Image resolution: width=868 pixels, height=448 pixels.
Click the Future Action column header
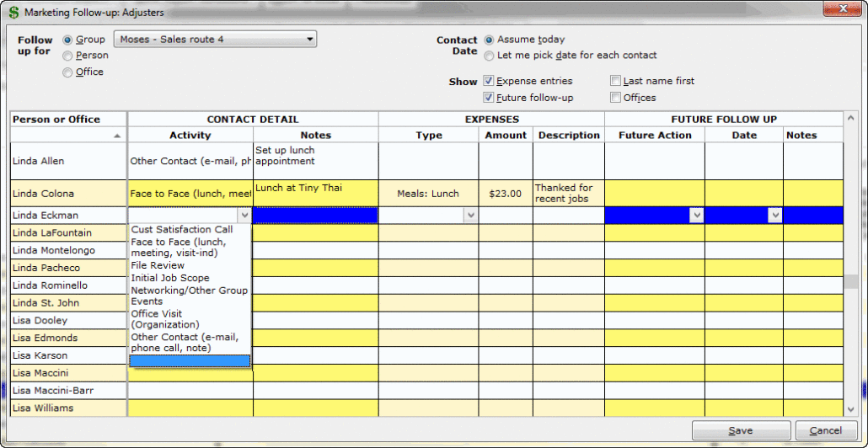(655, 135)
